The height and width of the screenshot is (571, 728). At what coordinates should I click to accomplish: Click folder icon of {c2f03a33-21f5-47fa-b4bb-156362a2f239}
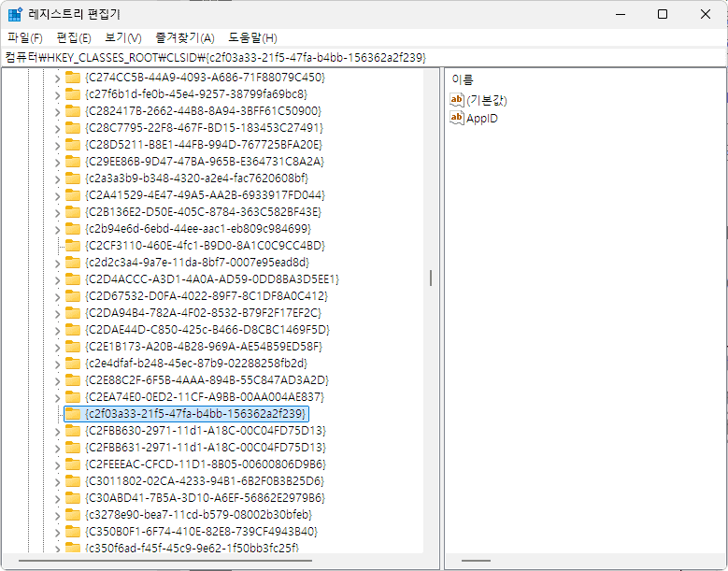point(72,414)
